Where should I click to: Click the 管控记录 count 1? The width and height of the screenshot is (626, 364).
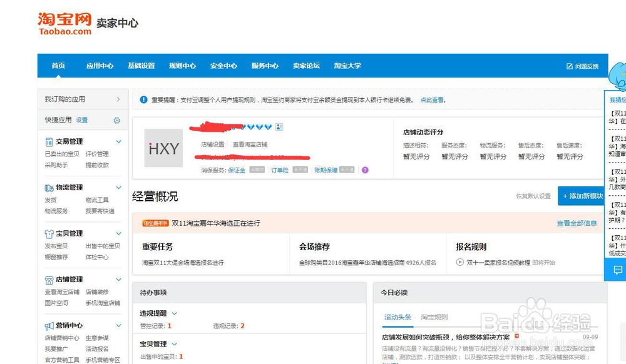[169, 326]
